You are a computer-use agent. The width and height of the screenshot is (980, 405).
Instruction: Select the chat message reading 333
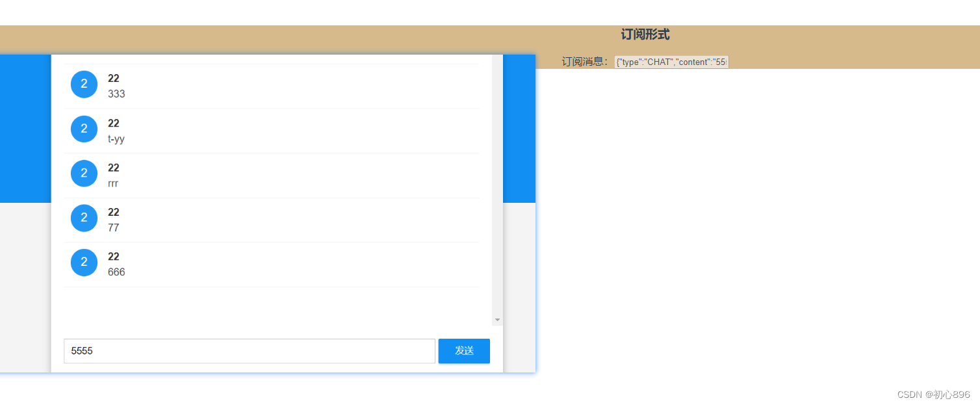[116, 94]
